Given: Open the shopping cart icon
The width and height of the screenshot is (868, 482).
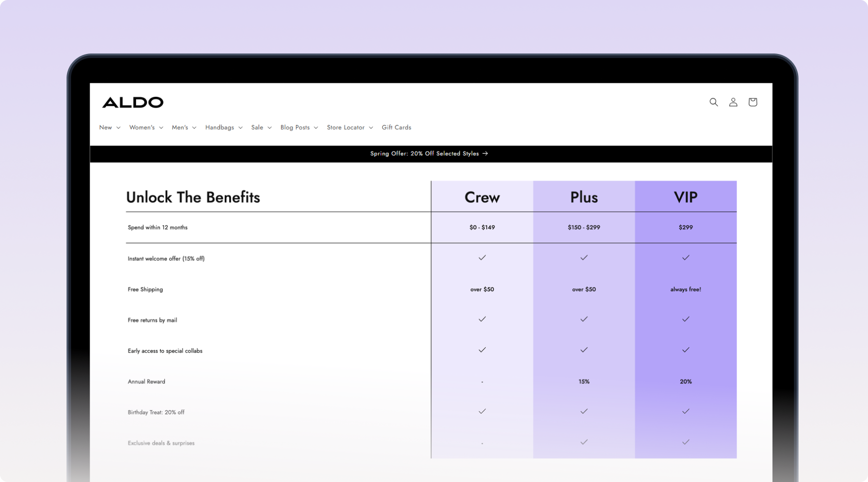Looking at the screenshot, I should pyautogui.click(x=753, y=102).
